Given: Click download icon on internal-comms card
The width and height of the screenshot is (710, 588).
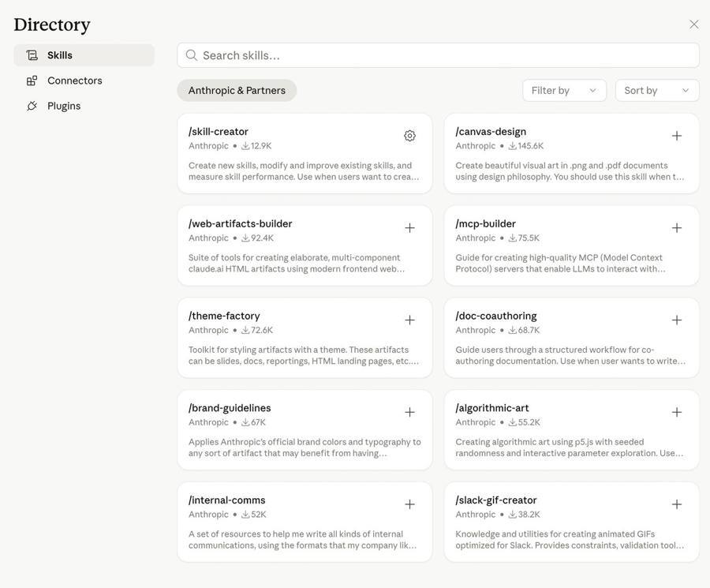Looking at the screenshot, I should click(245, 515).
